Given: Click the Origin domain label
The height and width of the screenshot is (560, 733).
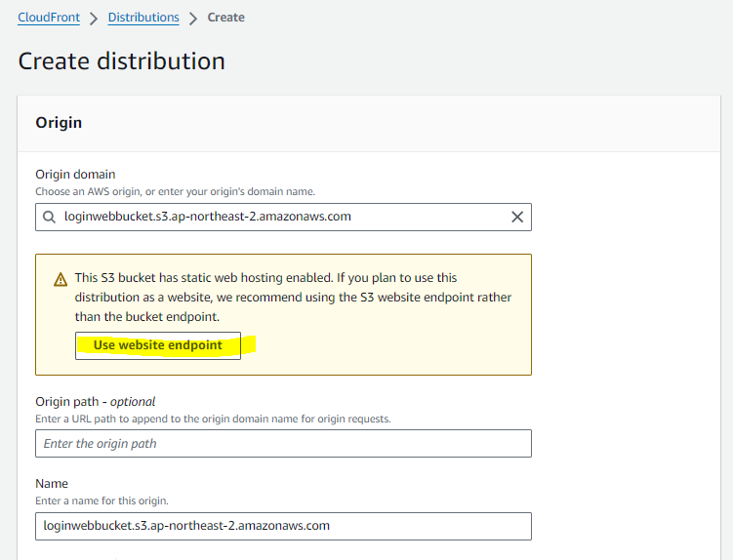Looking at the screenshot, I should 75,175.
